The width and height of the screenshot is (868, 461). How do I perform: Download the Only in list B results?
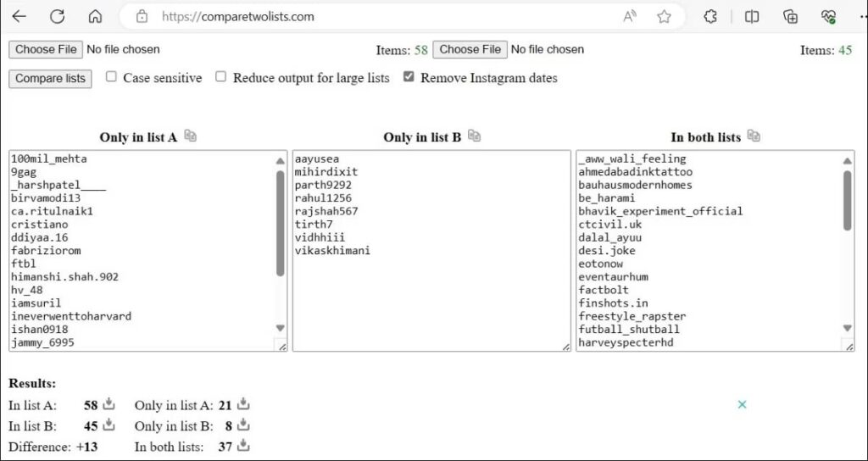click(243, 425)
